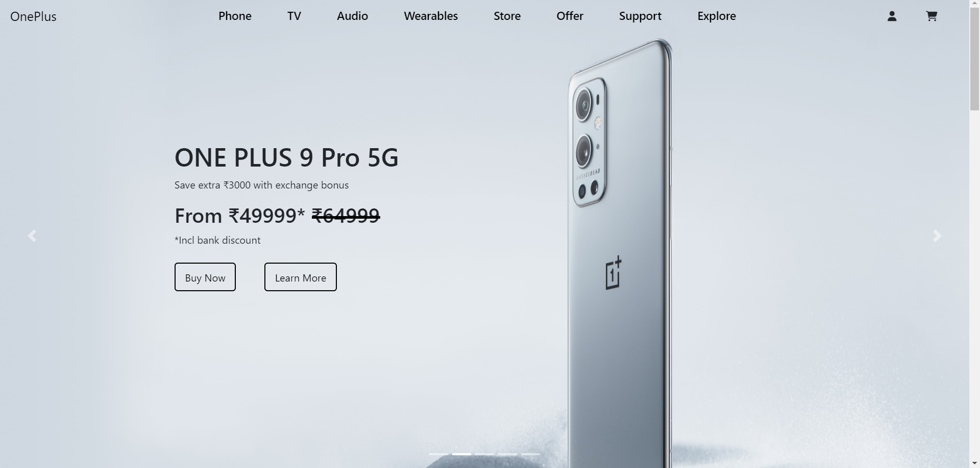Advance to next carousel slide arrow
The height and width of the screenshot is (468, 980).
pos(937,236)
